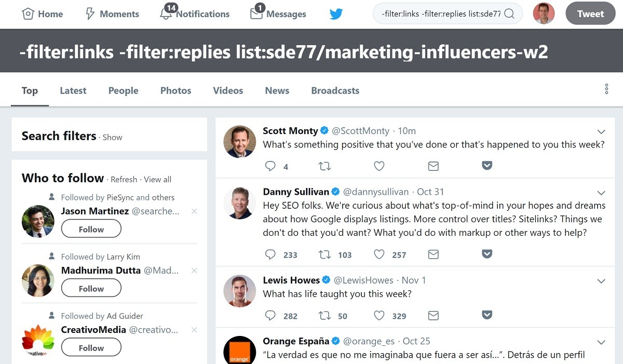Viewport: 623px width, 364px height.
Task: Click the Twitter bird logo
Action: [x=336, y=14]
